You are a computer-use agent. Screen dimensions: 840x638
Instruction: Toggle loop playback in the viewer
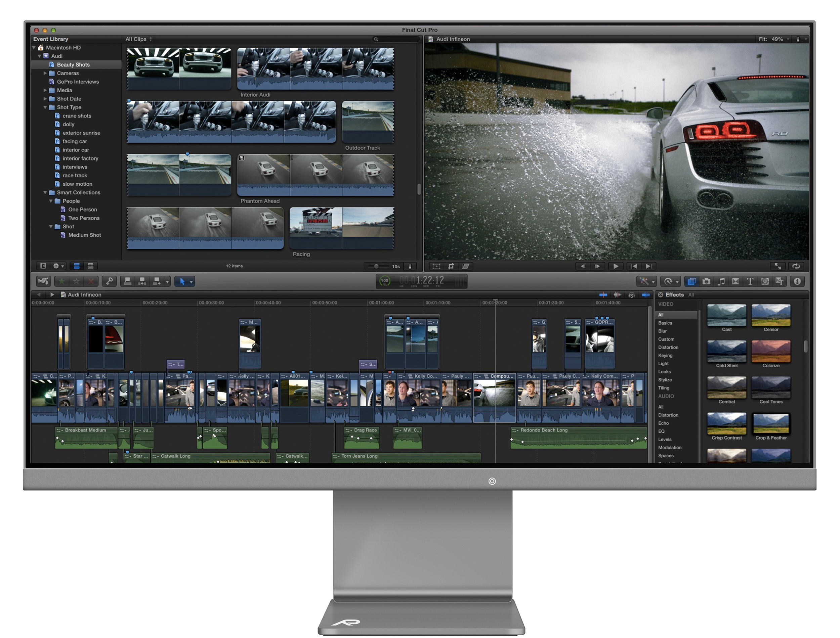pyautogui.click(x=796, y=266)
